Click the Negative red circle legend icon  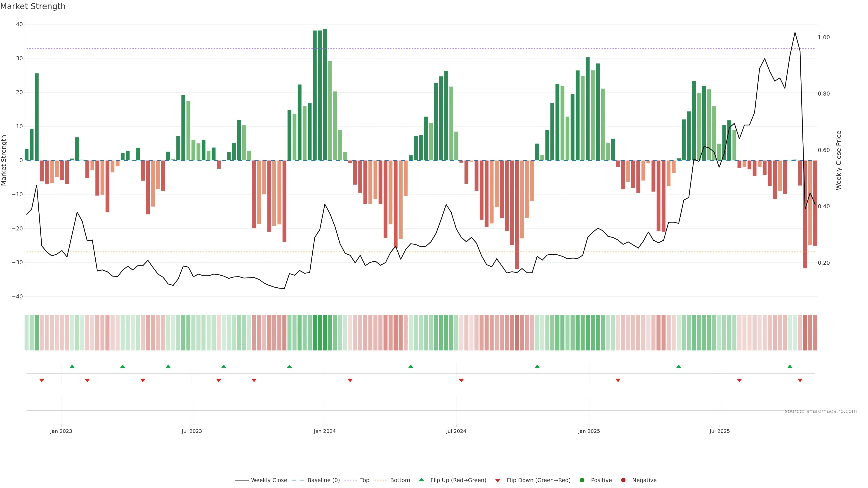623,480
